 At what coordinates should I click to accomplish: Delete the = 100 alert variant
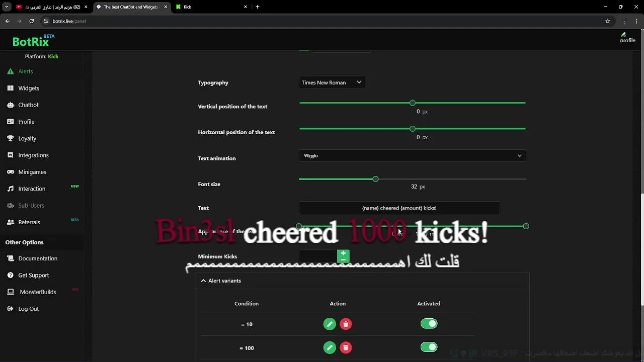click(346, 347)
